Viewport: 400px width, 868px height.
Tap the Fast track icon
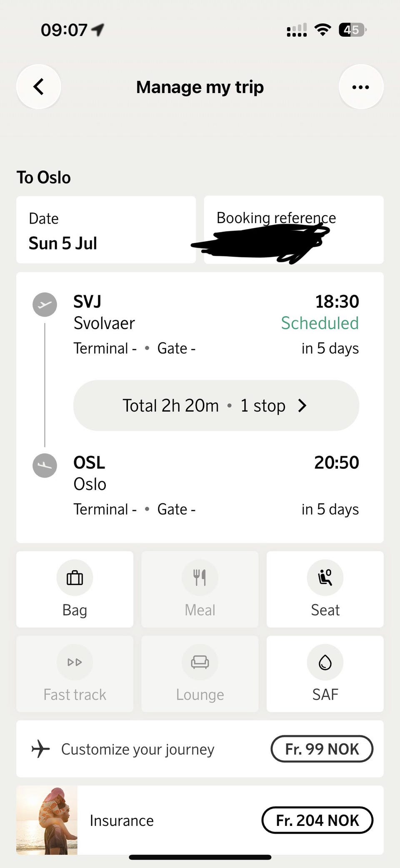[75, 662]
